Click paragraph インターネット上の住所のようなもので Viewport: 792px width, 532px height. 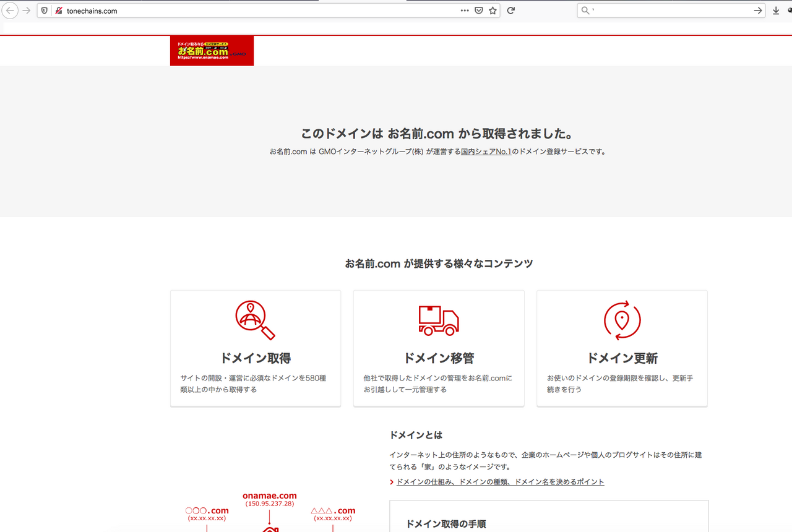[x=546, y=461]
